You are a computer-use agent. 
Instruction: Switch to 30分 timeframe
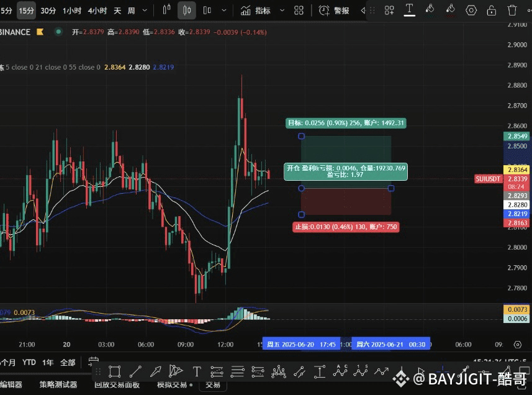48,11
